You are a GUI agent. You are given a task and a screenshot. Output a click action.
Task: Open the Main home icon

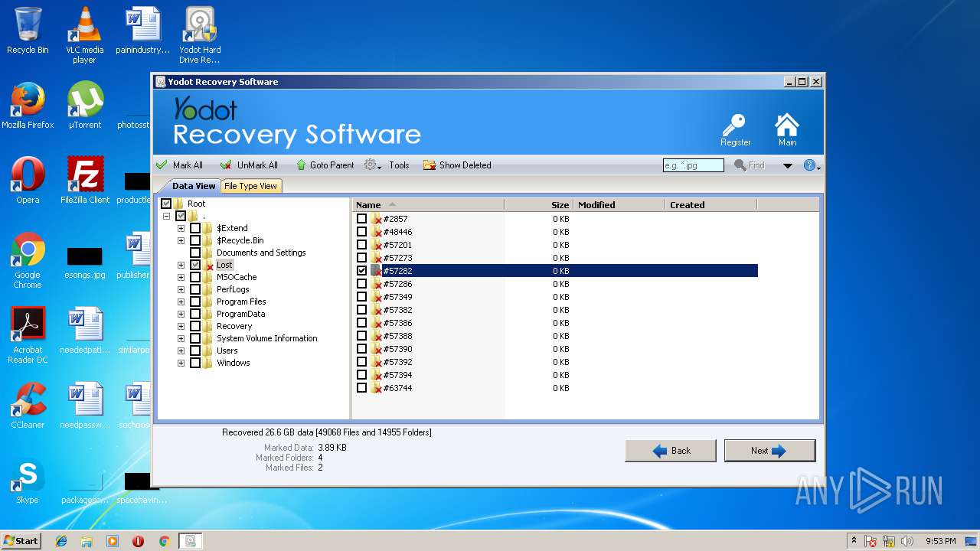point(787,130)
